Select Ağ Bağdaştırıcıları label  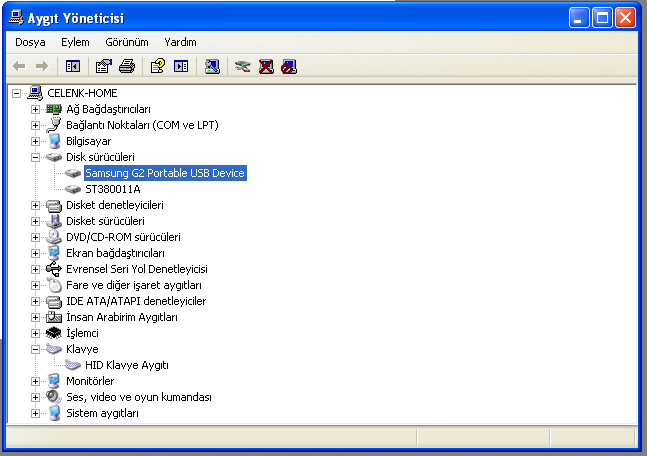point(108,109)
